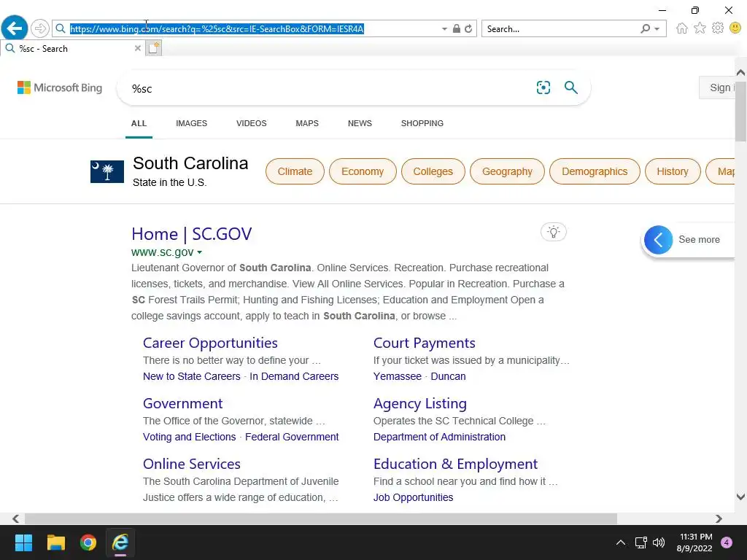Open the Department of Administration link
Screen dimensions: 747x560
click(439, 437)
